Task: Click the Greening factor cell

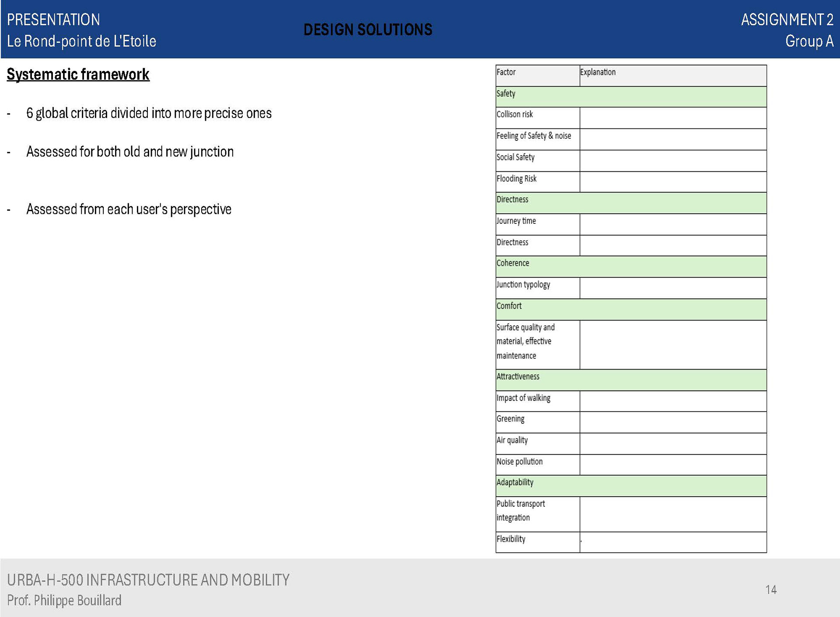Action: point(537,422)
